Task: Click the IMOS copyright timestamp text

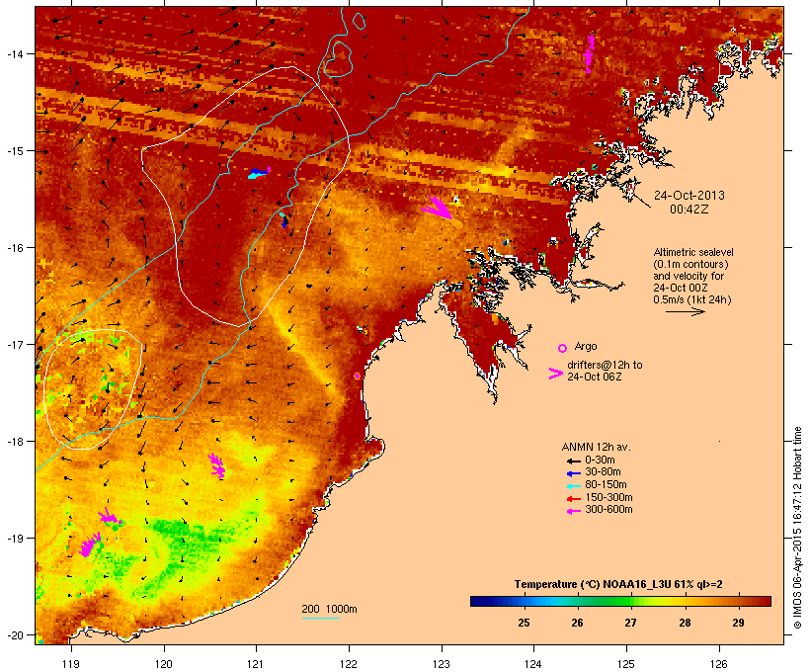Action: pos(797,528)
